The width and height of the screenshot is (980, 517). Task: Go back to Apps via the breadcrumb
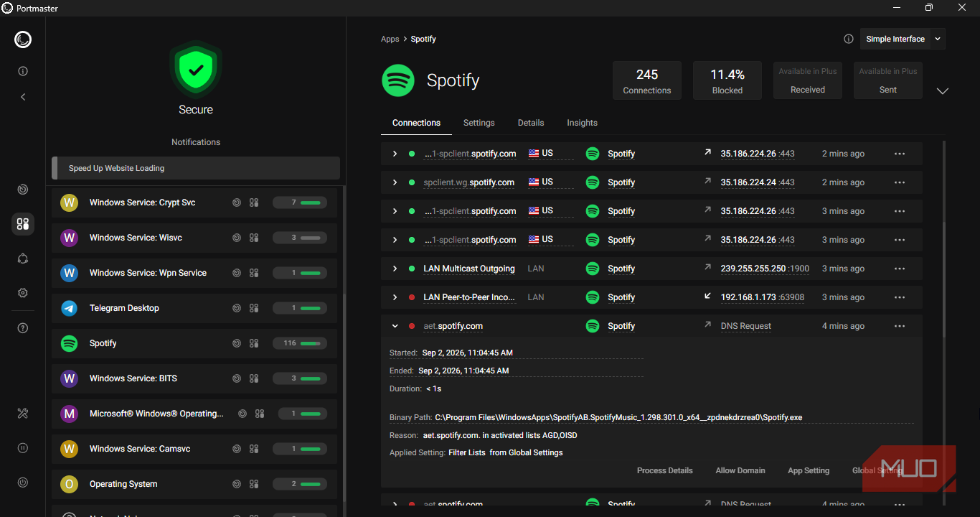coord(390,39)
